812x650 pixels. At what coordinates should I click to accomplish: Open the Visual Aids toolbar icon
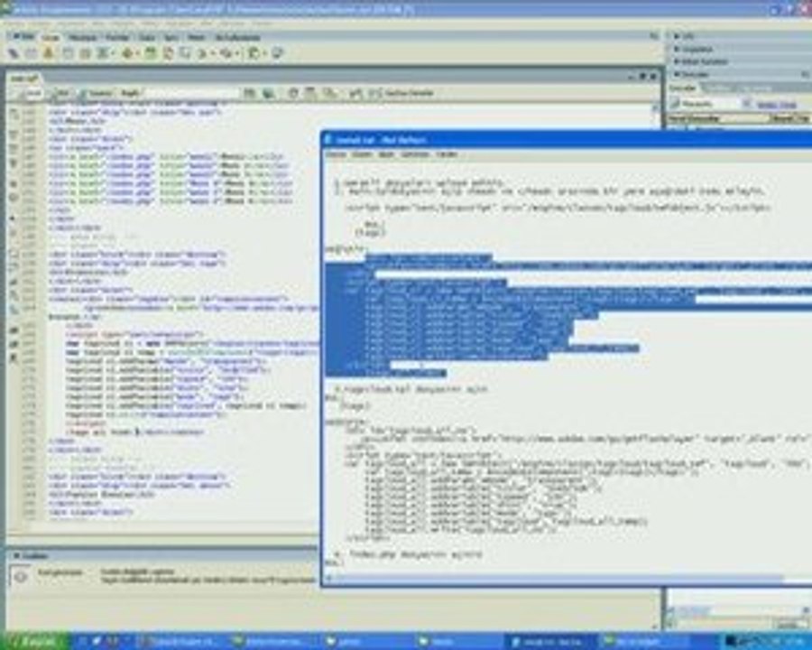coord(329,93)
